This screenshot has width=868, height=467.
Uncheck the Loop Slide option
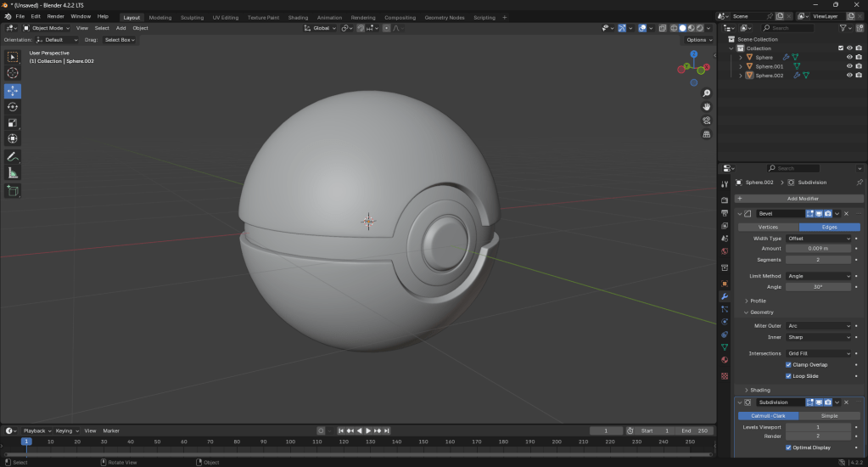pyautogui.click(x=789, y=376)
